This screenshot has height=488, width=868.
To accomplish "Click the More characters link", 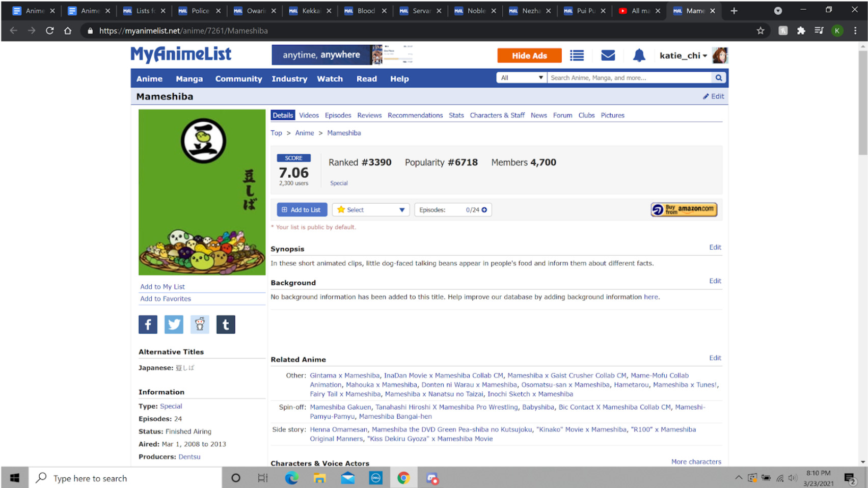I will [x=696, y=462].
